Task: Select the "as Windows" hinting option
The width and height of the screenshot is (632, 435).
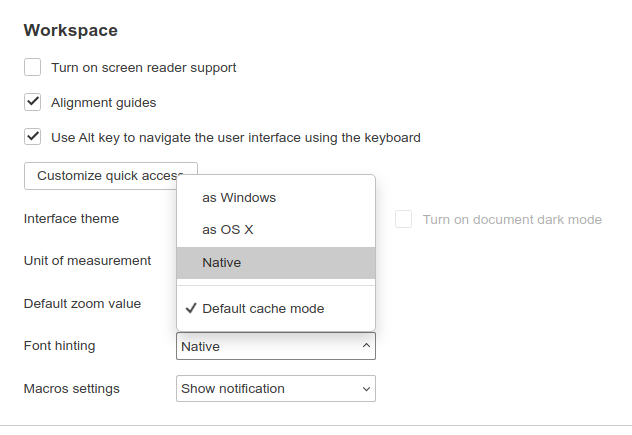Action: [x=239, y=198]
